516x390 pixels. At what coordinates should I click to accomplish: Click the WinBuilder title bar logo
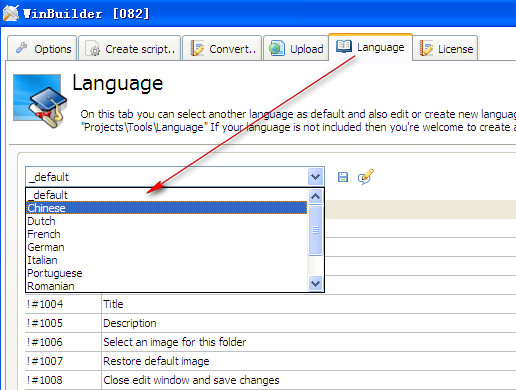click(x=11, y=13)
